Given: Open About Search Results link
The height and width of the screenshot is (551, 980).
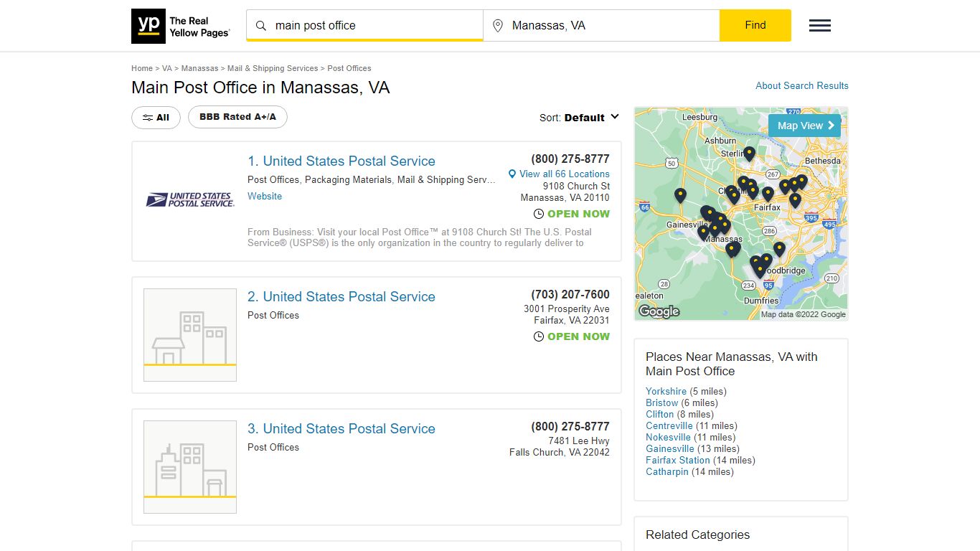Looking at the screenshot, I should click(802, 85).
